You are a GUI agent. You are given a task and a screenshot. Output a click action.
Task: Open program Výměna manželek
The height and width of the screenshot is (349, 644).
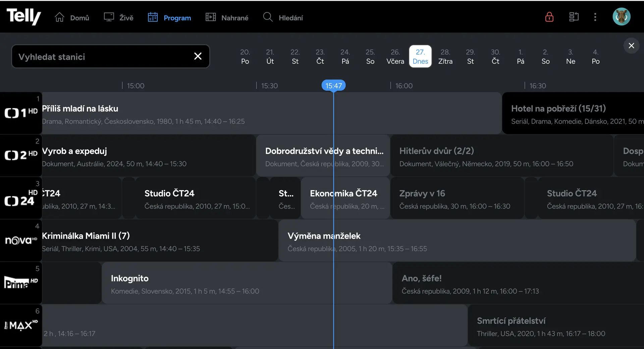[x=457, y=241]
